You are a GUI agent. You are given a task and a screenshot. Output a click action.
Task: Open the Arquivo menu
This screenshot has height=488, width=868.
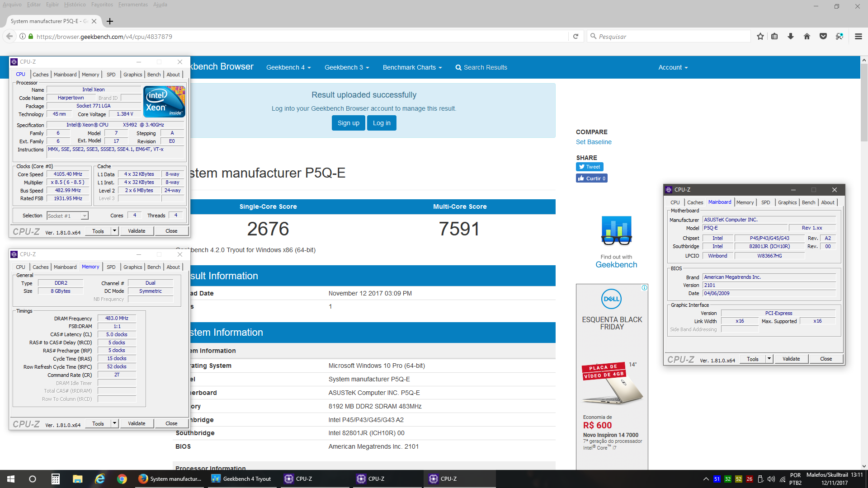point(12,5)
